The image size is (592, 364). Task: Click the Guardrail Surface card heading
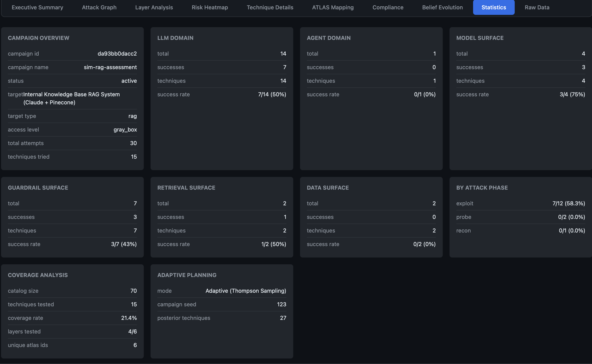tap(38, 188)
